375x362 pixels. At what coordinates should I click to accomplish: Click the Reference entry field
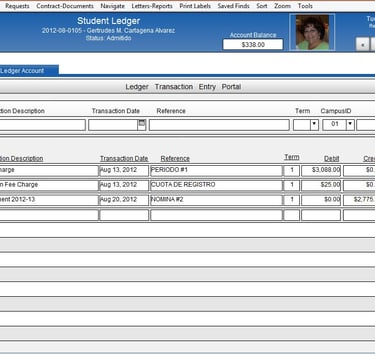(x=219, y=125)
